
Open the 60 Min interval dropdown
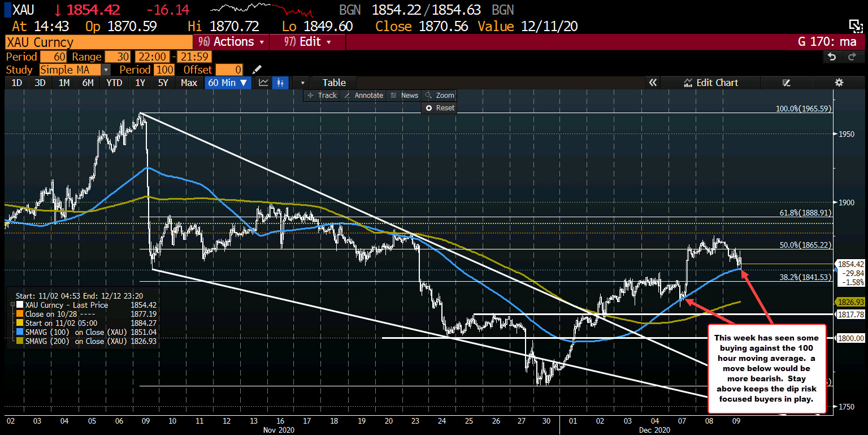tap(229, 83)
